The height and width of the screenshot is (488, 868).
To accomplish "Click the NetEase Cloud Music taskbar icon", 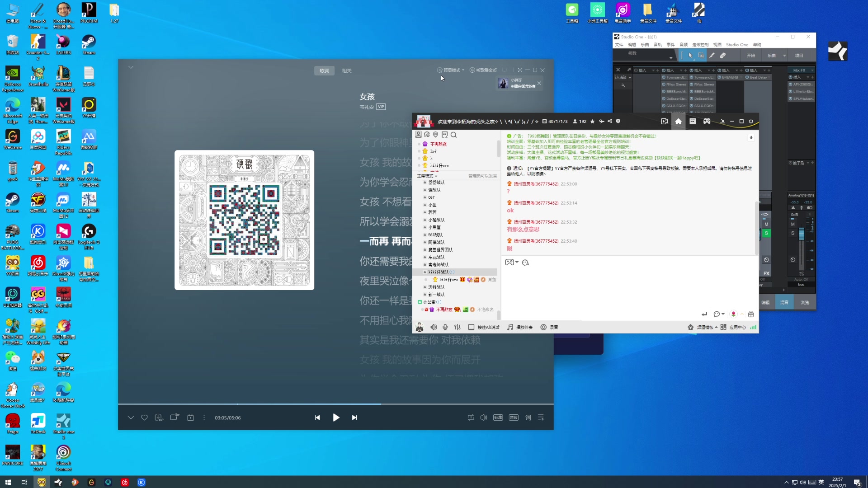I will [125, 482].
